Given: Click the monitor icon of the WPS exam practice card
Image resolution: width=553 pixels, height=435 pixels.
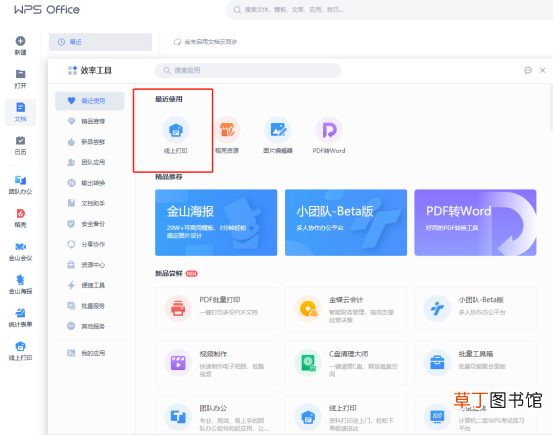Looking at the screenshot, I should tap(437, 417).
